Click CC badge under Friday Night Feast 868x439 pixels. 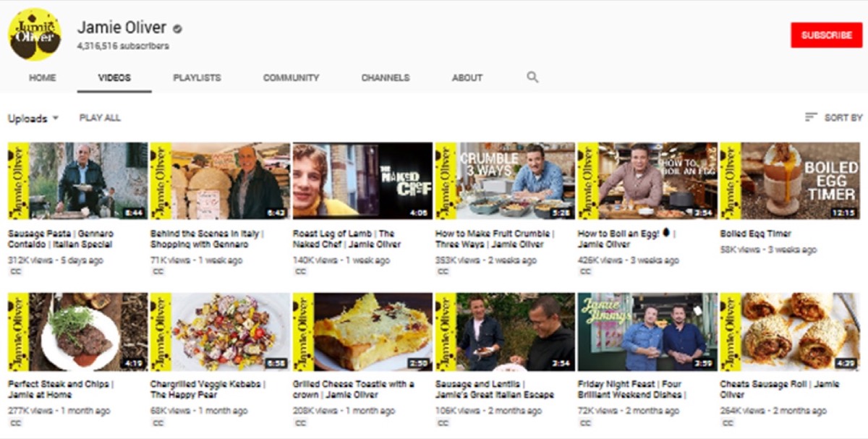586,422
